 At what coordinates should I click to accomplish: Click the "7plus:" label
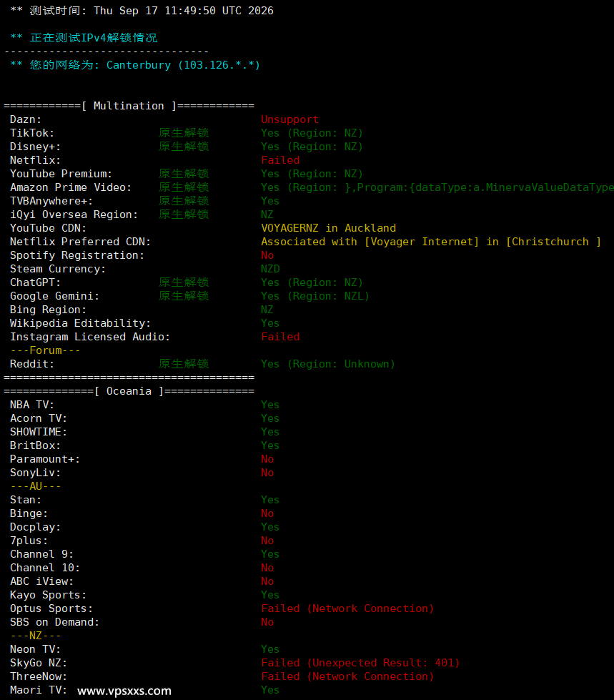(x=29, y=541)
